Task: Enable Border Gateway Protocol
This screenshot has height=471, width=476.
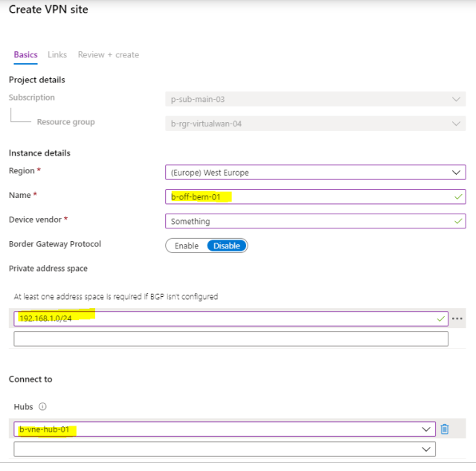Action: tap(186, 246)
